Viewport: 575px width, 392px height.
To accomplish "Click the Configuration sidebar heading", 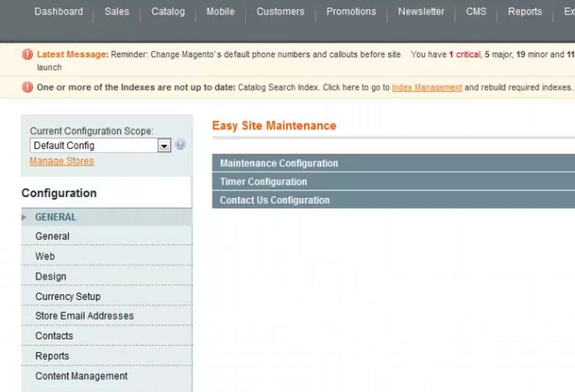I will click(x=59, y=193).
